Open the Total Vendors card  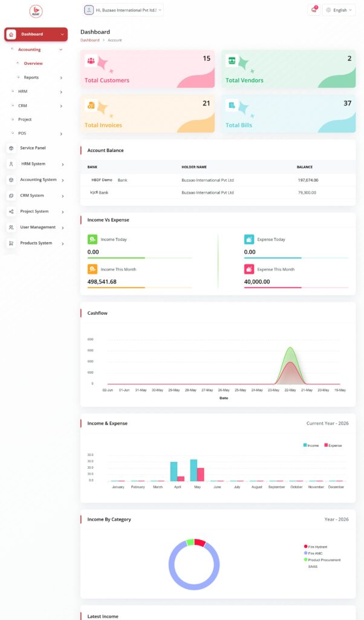click(288, 69)
